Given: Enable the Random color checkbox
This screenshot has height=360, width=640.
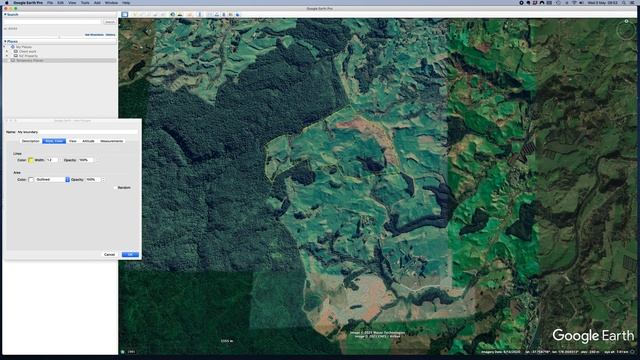Looking at the screenshot, I should point(116,188).
